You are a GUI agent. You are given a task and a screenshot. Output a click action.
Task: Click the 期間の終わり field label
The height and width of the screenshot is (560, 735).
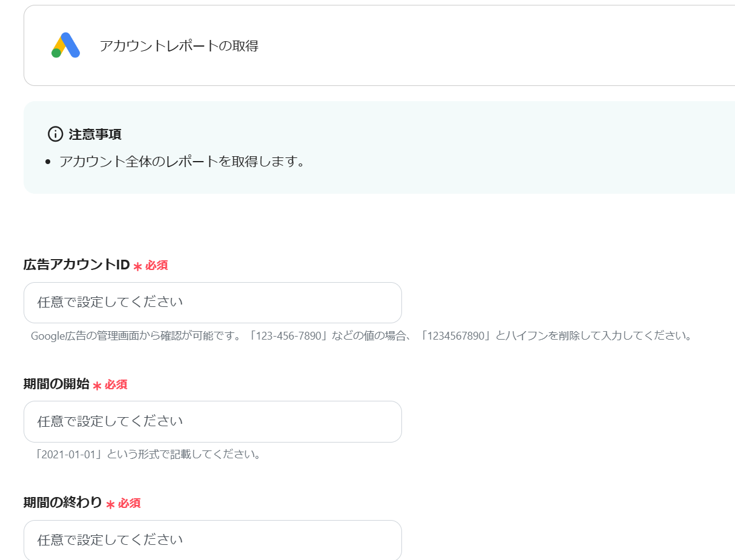click(63, 502)
